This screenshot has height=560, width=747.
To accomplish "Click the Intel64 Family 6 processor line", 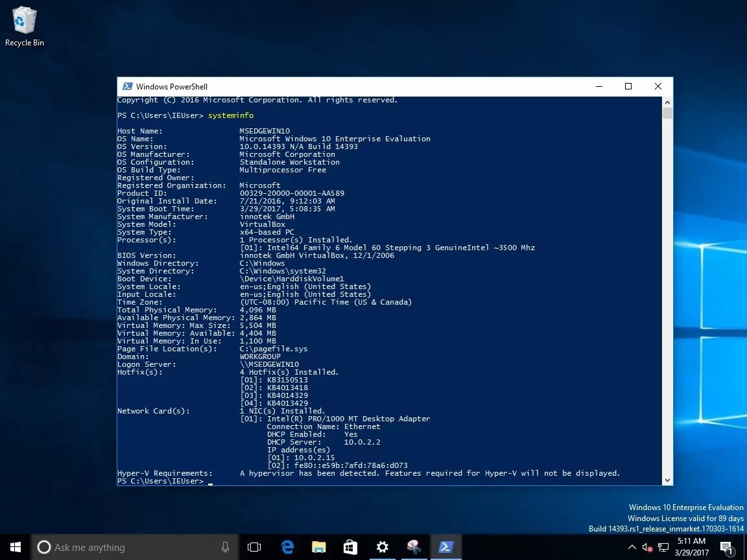I will click(387, 248).
